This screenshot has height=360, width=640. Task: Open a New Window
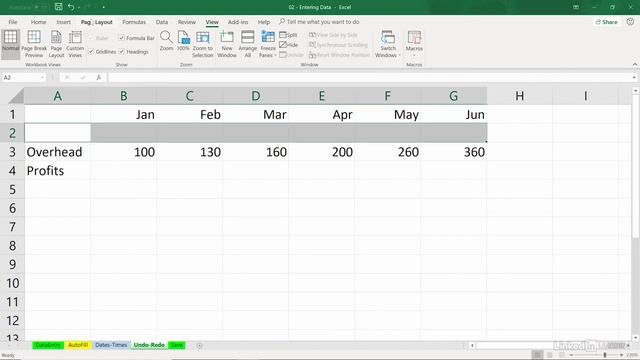coord(227,44)
